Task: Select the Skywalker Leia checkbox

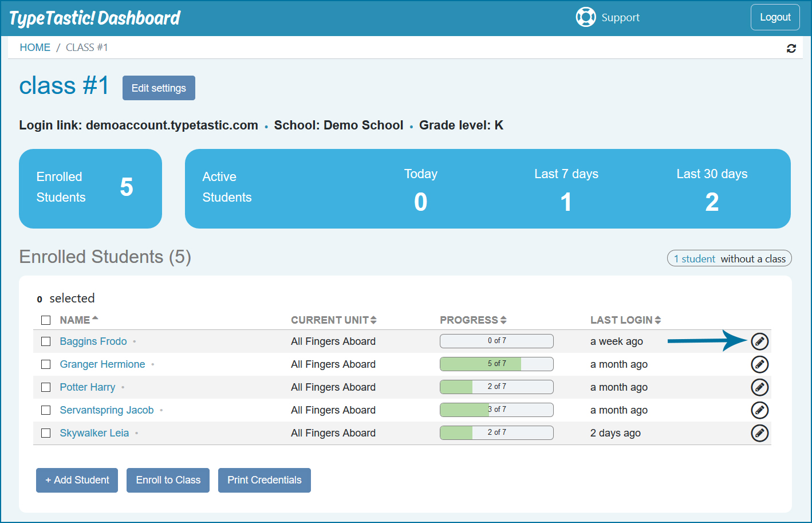Action: 46,433
